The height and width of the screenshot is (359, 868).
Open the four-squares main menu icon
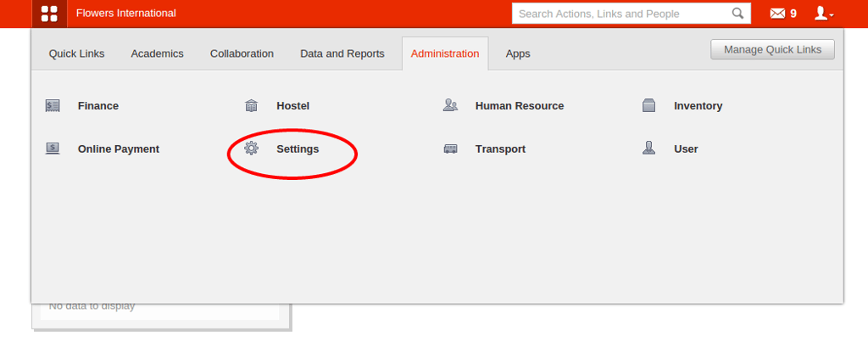(x=49, y=14)
